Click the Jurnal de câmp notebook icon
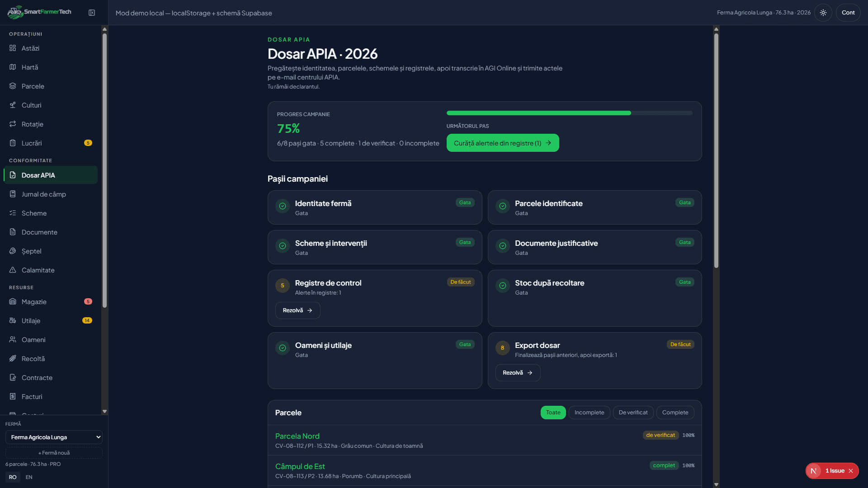Viewport: 868px width, 488px height. pyautogui.click(x=13, y=194)
